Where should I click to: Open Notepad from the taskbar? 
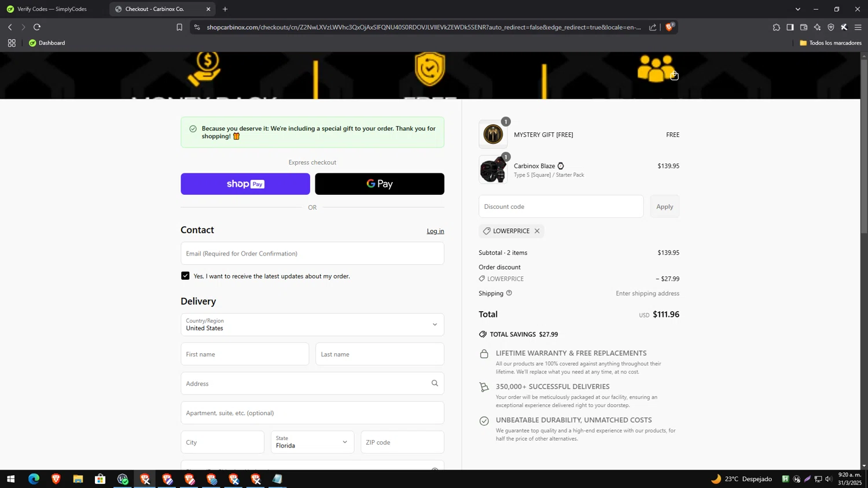coord(278,479)
